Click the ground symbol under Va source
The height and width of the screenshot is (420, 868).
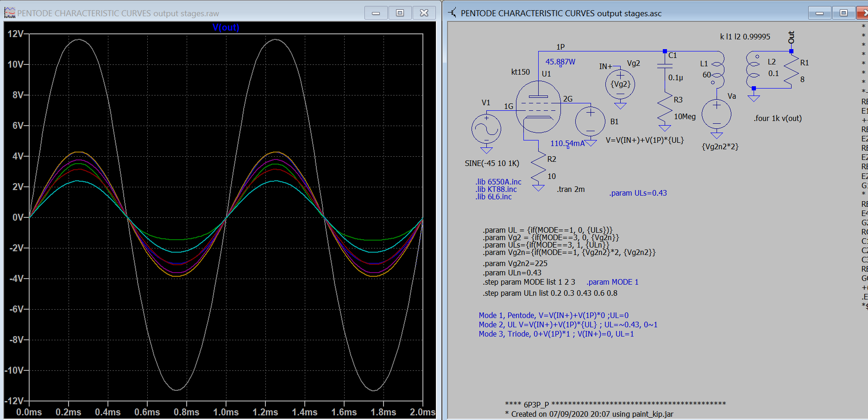click(717, 135)
